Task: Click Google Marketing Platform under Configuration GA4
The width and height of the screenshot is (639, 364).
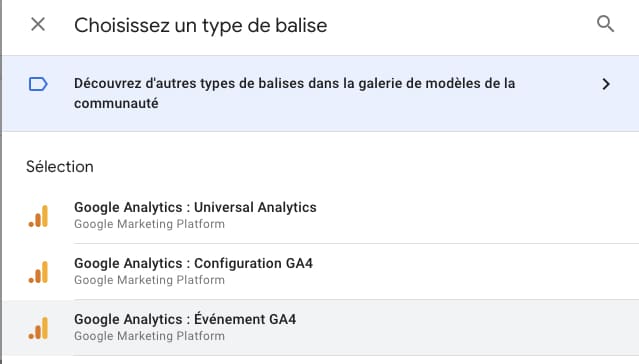Action: [149, 280]
